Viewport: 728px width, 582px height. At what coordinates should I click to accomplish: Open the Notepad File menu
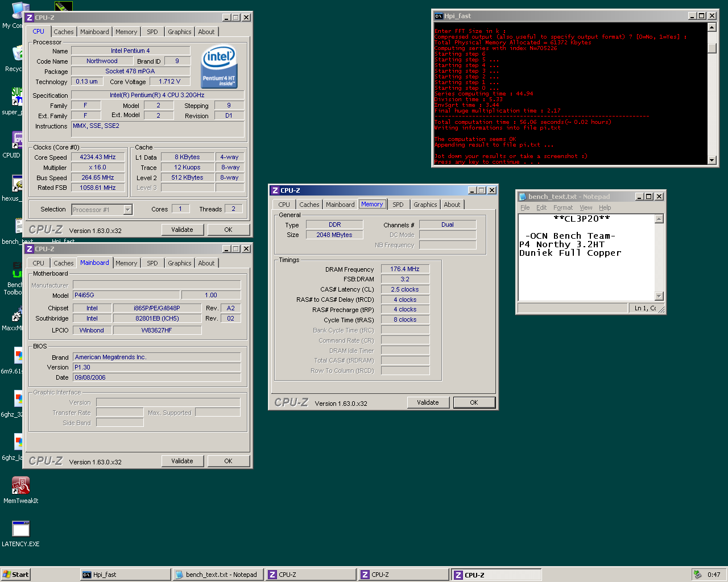tap(525, 207)
